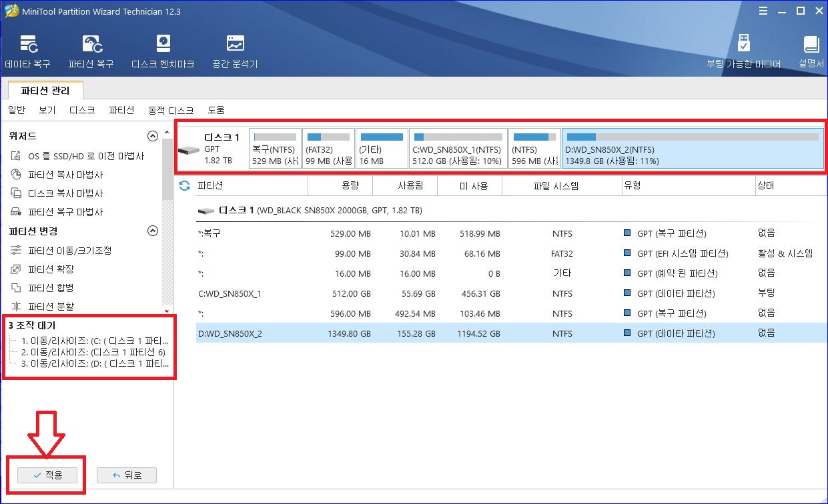828x504 pixels.
Task: Sort by 유형 column header
Action: pyautogui.click(x=688, y=186)
